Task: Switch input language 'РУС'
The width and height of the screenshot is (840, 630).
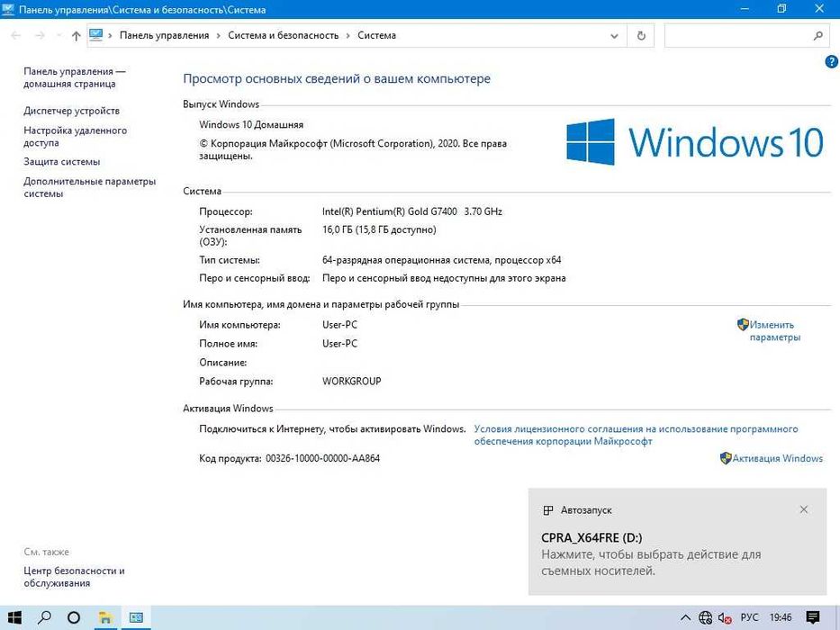Action: pyautogui.click(x=749, y=617)
